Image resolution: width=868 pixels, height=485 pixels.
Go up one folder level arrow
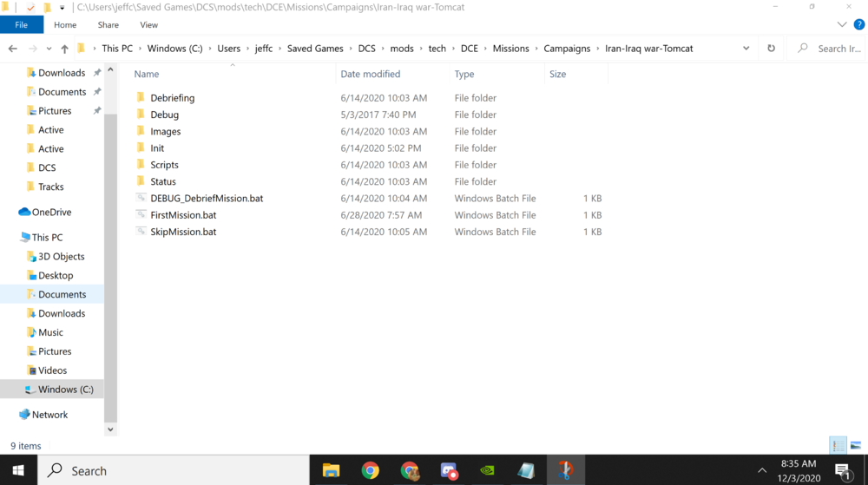tap(64, 49)
